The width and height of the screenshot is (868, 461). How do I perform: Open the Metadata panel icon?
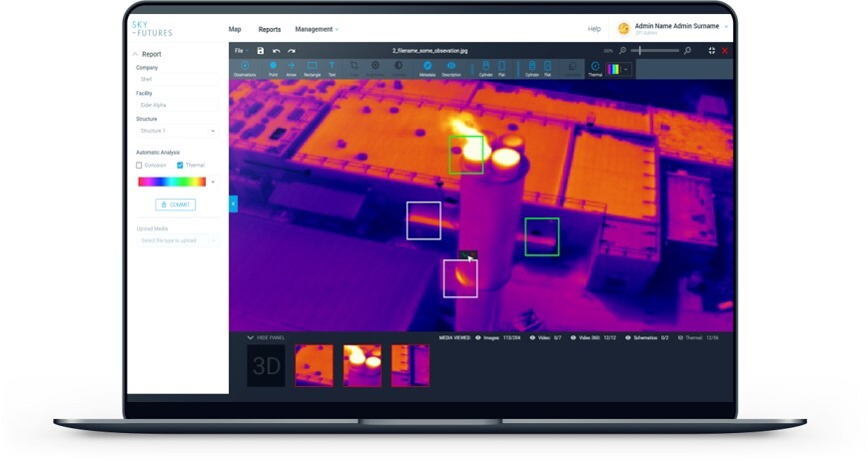point(427,66)
